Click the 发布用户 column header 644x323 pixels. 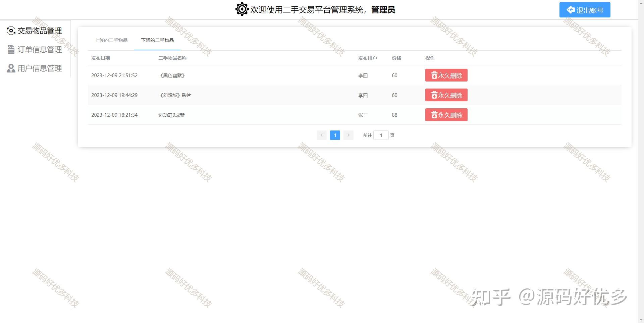(368, 58)
